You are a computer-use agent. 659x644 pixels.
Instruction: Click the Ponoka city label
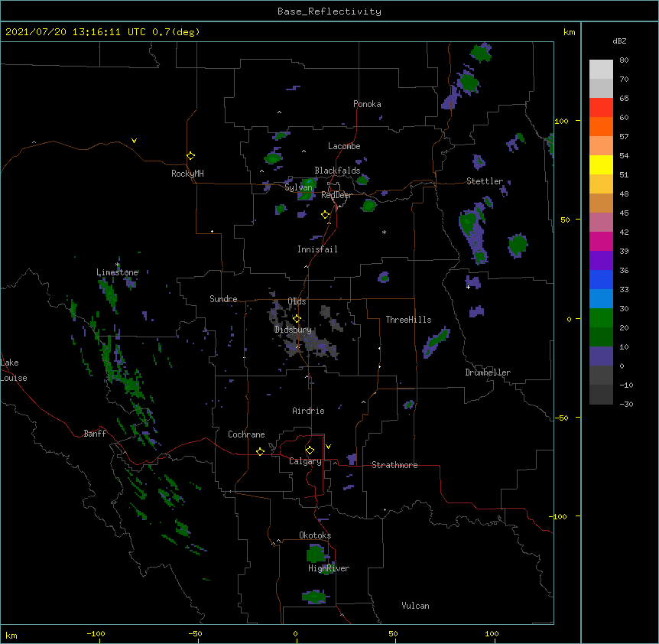pyautogui.click(x=367, y=104)
